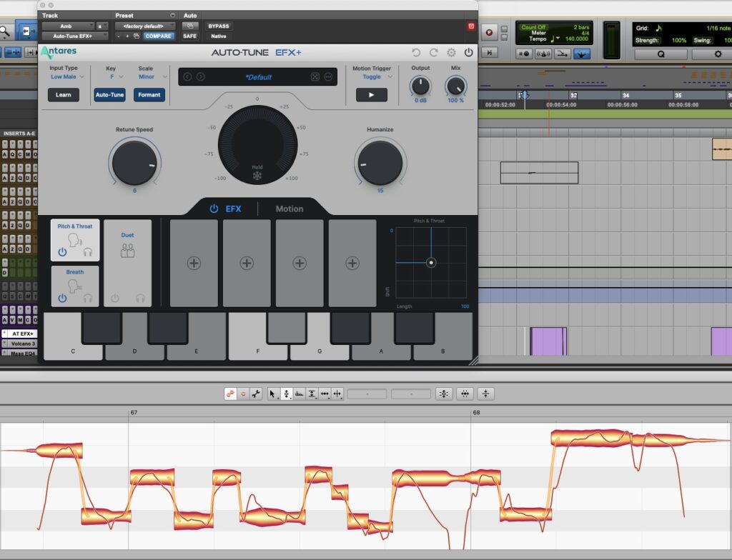The width and height of the screenshot is (732, 560).
Task: Solo the Duet effect with headphones
Action: click(x=140, y=298)
